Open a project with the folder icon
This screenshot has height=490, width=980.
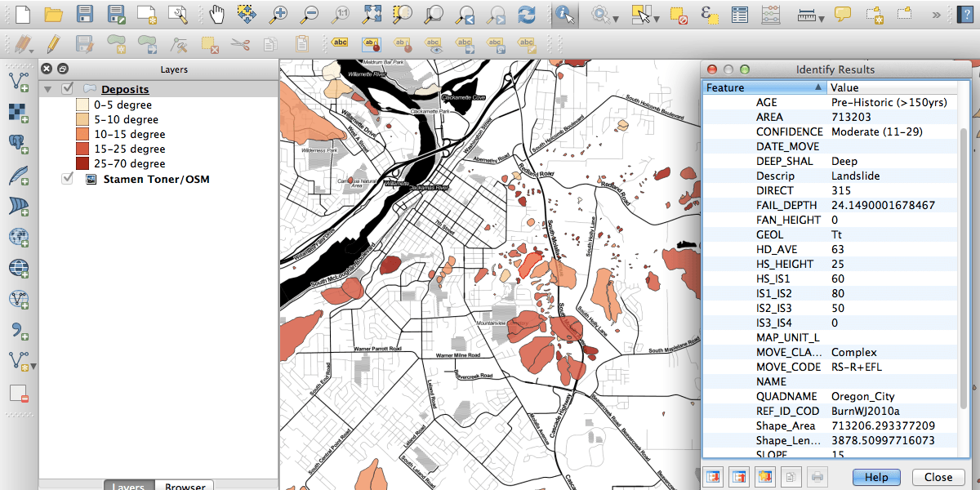tap(54, 14)
